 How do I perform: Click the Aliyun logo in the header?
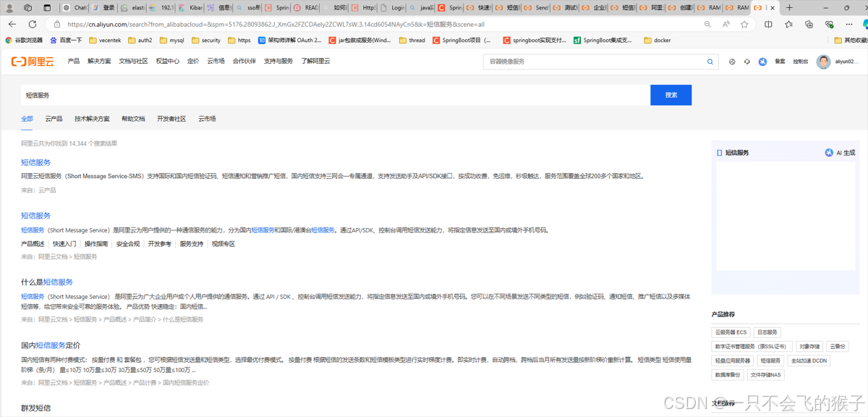pos(33,62)
